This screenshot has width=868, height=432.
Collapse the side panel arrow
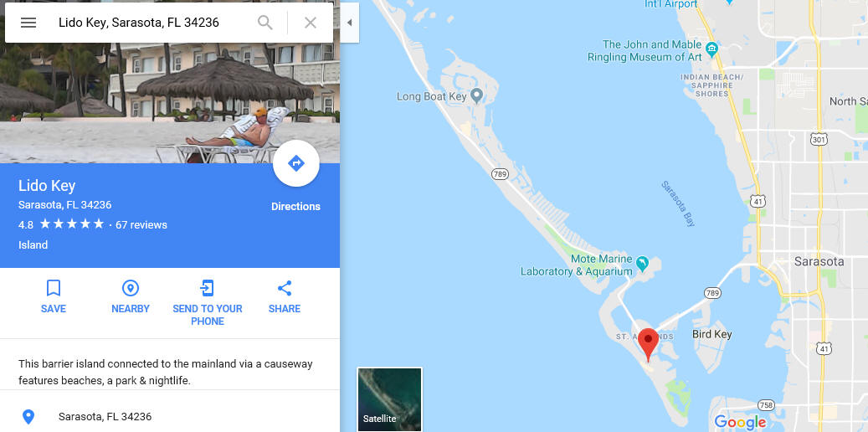click(x=349, y=23)
